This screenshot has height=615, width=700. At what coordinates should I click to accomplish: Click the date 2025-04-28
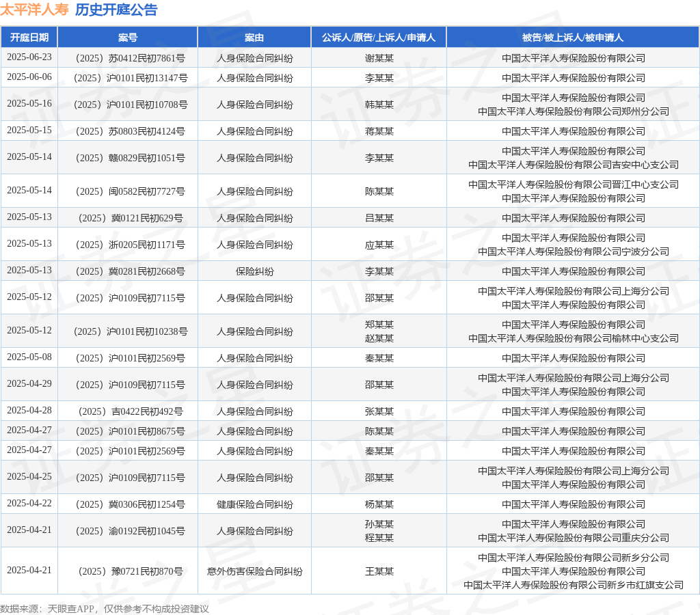[x=29, y=410]
